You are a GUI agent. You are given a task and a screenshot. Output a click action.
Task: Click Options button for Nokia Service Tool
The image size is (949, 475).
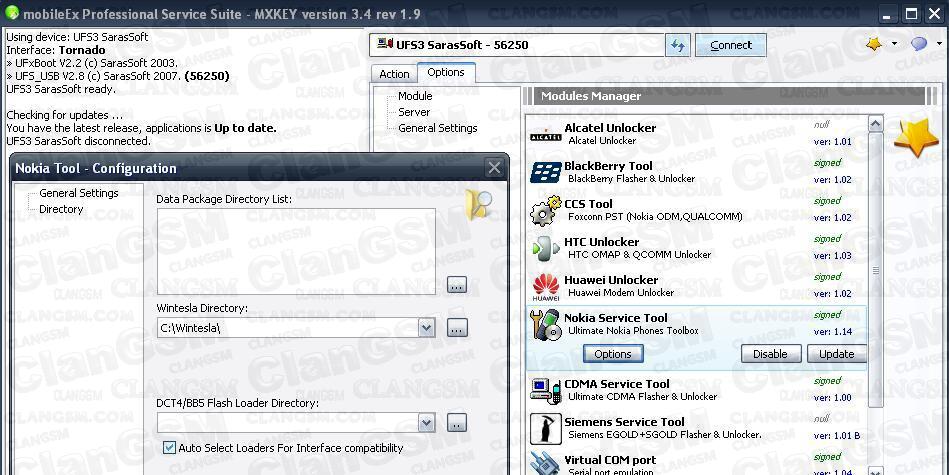(x=612, y=354)
